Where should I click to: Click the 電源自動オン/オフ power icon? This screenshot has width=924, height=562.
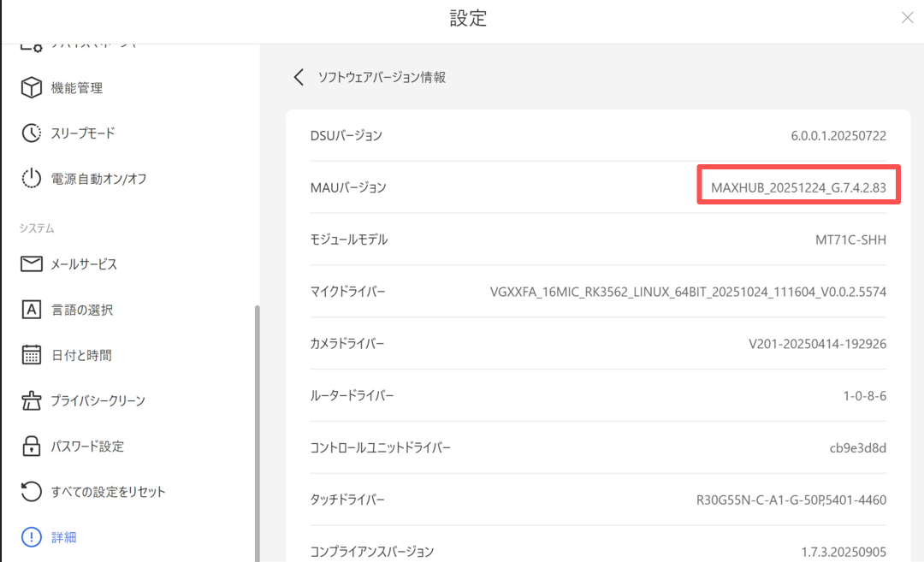point(32,179)
